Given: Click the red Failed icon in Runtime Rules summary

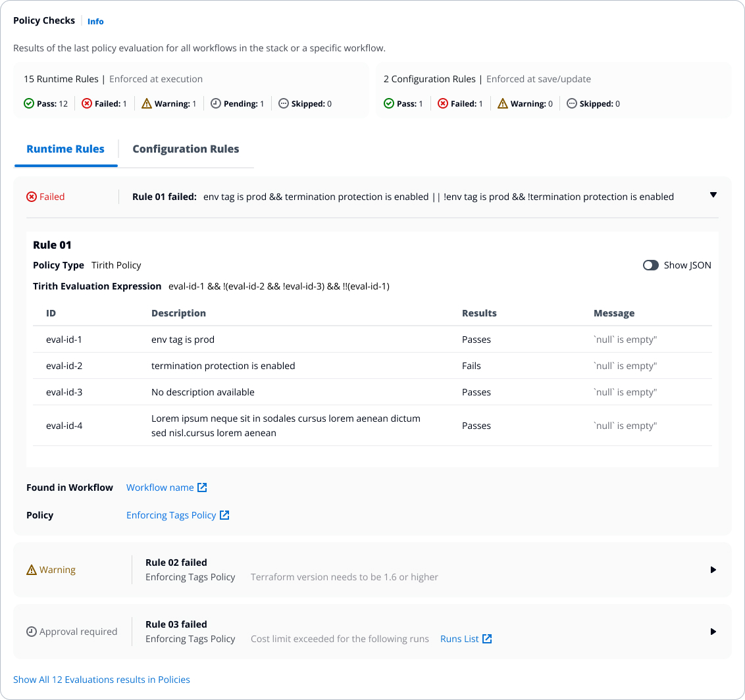Looking at the screenshot, I should coord(87,104).
